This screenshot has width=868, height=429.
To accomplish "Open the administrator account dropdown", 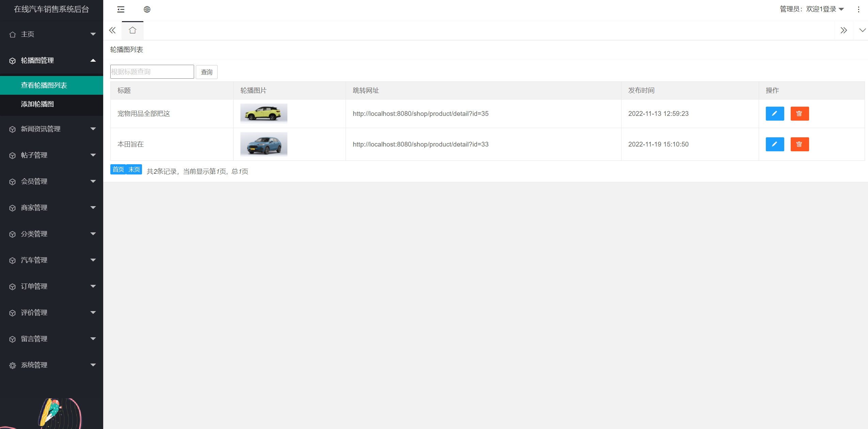I will 812,9.
